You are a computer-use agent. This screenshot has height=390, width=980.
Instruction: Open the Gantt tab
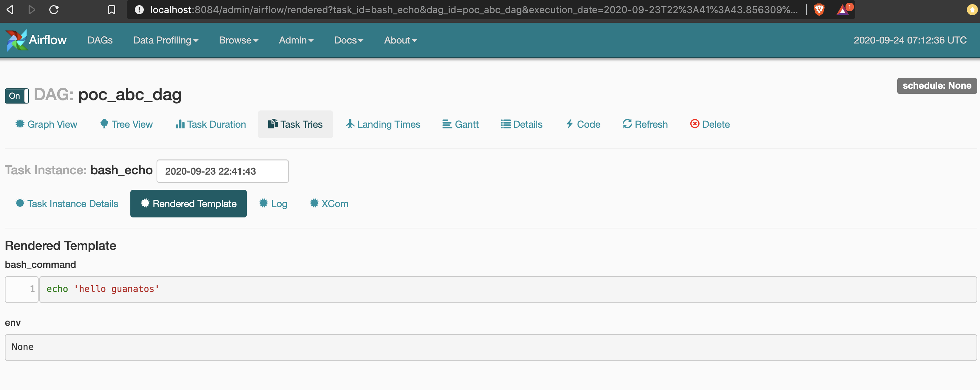(x=460, y=124)
